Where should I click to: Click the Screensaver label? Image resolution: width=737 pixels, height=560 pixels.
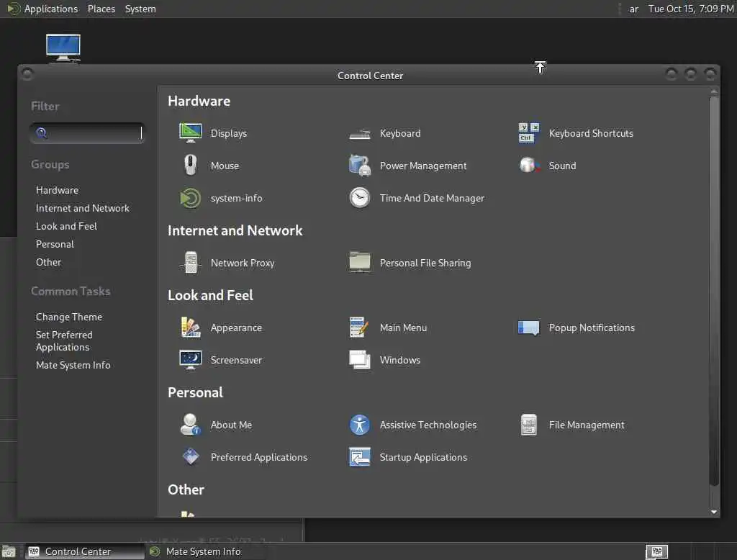236,360
